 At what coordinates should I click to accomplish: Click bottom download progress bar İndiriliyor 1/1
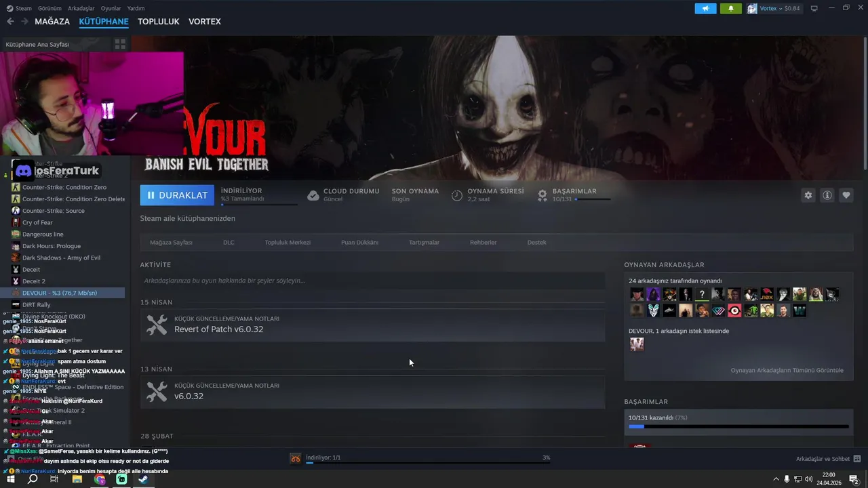[428, 463]
